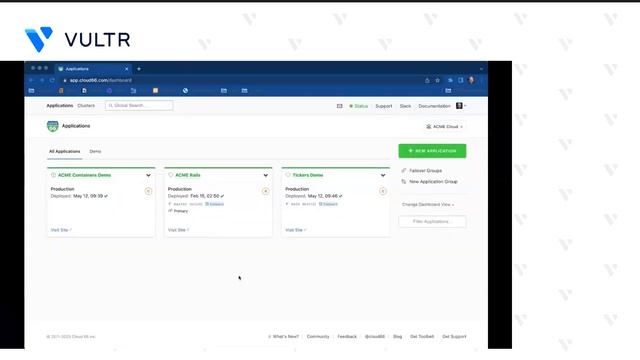
Task: Click the deploy icon on Tickers Demo
Action: pyautogui.click(x=382, y=191)
